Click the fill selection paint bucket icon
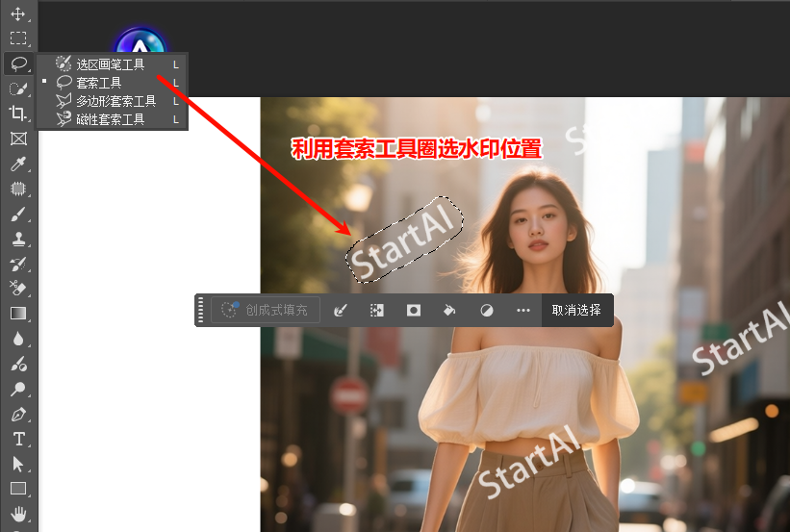This screenshot has height=532, width=790. click(x=448, y=310)
